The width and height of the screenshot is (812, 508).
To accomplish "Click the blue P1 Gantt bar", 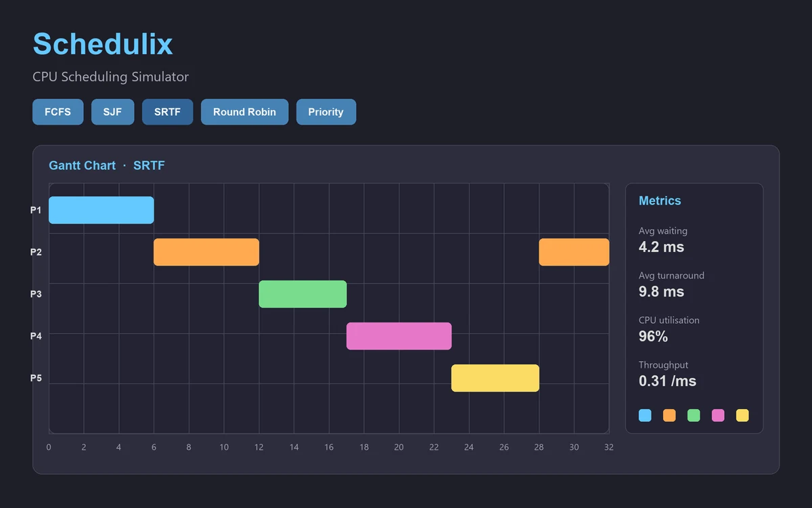I will [x=101, y=210].
